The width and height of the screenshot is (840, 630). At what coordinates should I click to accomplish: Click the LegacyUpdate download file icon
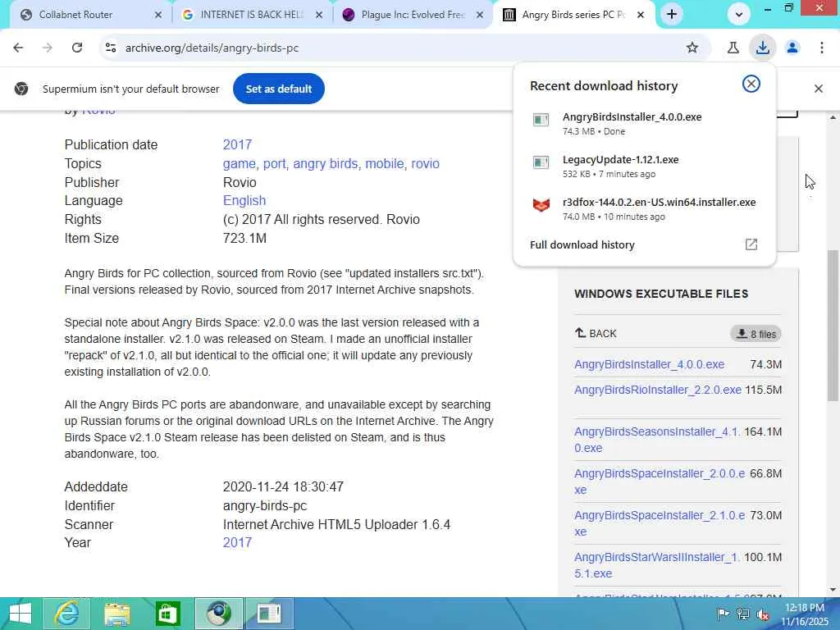tap(541, 162)
